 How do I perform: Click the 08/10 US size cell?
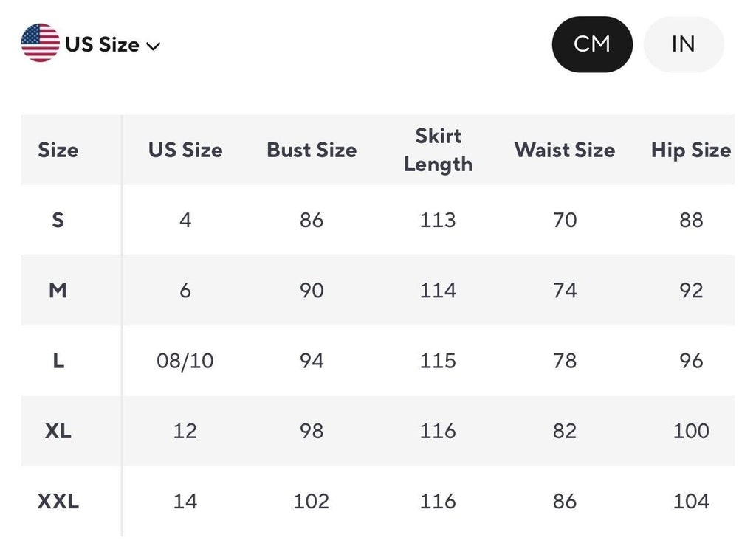click(185, 361)
